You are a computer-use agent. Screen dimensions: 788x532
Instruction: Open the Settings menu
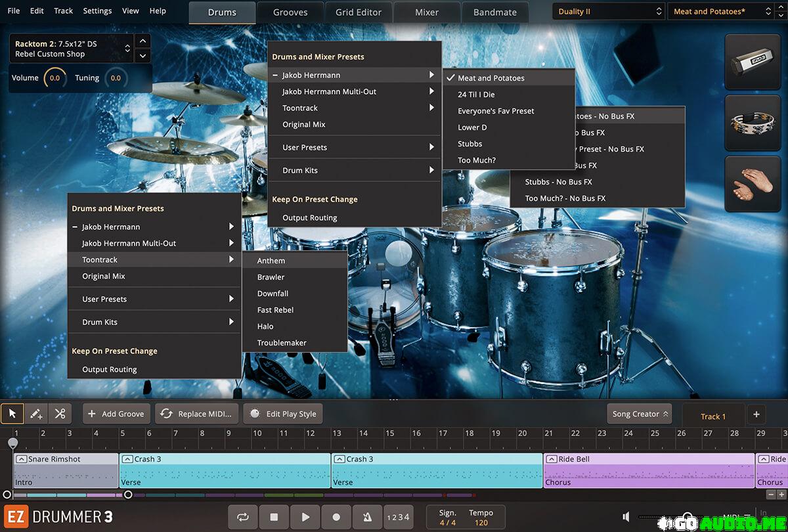tap(97, 11)
